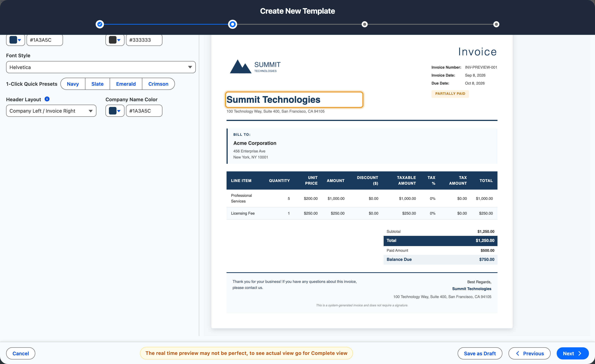
Task: Click the Cancel button
Action: (x=21, y=353)
